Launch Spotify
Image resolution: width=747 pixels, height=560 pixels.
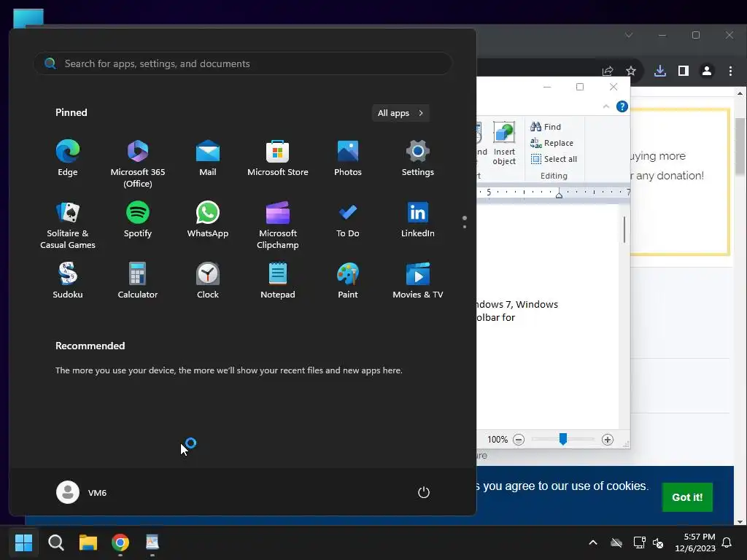138,220
